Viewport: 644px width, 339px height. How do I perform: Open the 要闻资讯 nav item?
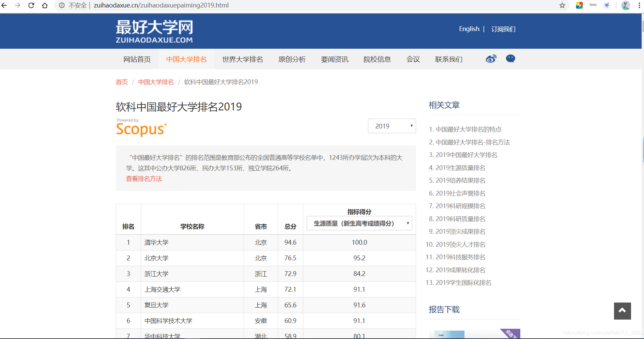(x=335, y=59)
